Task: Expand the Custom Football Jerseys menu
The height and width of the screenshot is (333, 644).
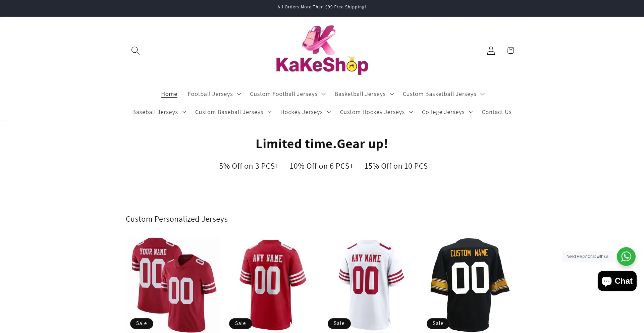Action: 287,94
